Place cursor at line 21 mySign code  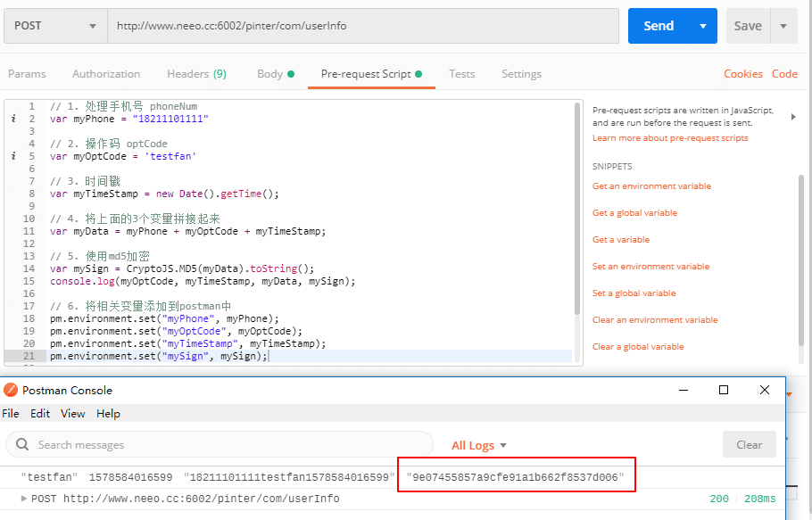point(159,356)
